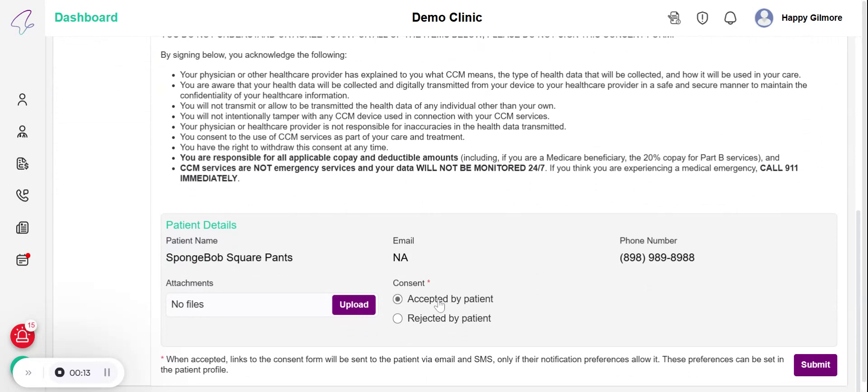The height and width of the screenshot is (392, 868).
Task: Click the red alarm alerts icon
Action: click(22, 336)
